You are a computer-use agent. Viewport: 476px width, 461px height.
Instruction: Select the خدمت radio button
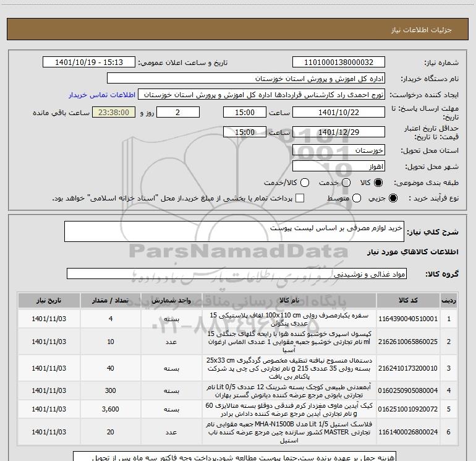346,183
